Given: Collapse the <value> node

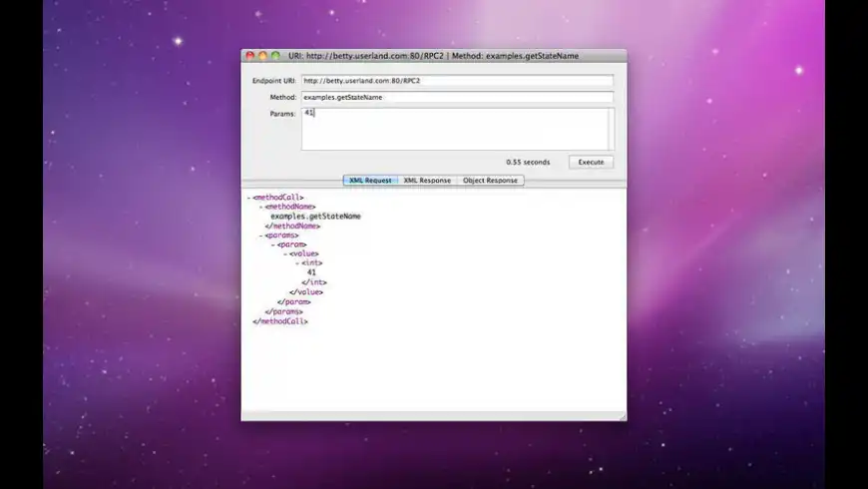Looking at the screenshot, I should tap(285, 254).
